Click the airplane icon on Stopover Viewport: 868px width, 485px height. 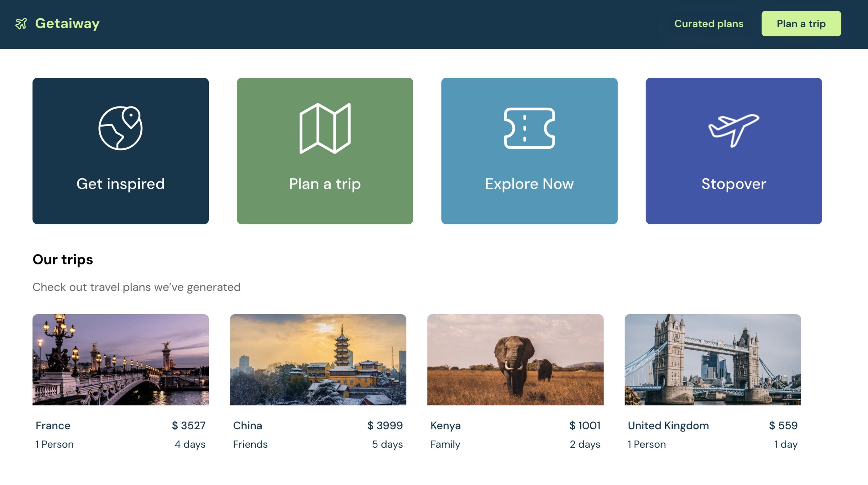(x=734, y=130)
